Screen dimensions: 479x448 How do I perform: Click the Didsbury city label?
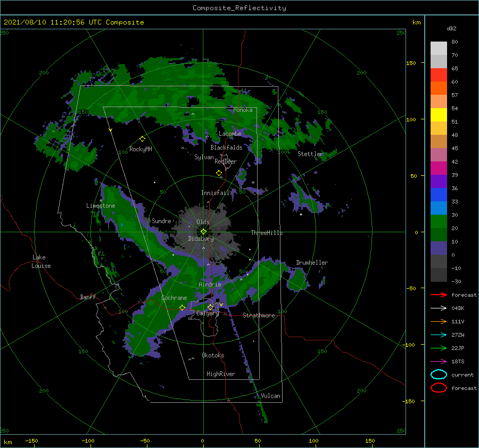(x=201, y=239)
